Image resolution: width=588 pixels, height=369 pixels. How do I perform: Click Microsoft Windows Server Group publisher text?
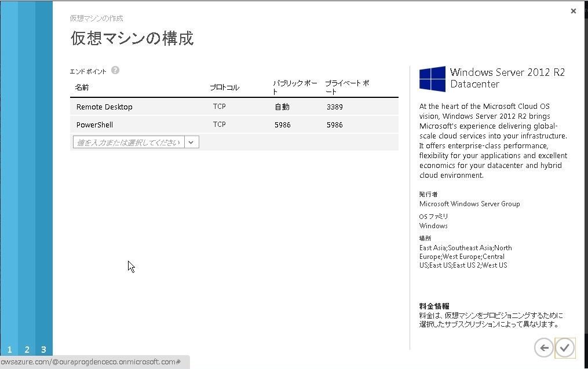(469, 204)
